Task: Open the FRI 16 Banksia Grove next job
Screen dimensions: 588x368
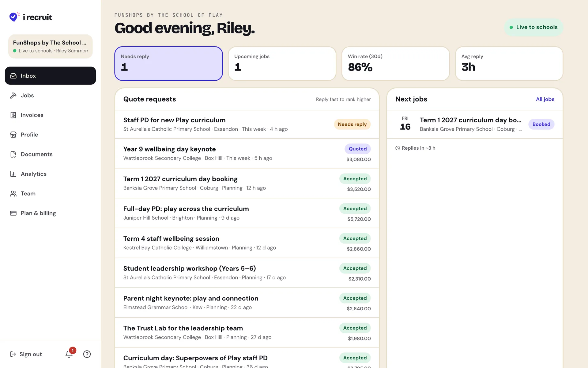Action: tap(475, 124)
